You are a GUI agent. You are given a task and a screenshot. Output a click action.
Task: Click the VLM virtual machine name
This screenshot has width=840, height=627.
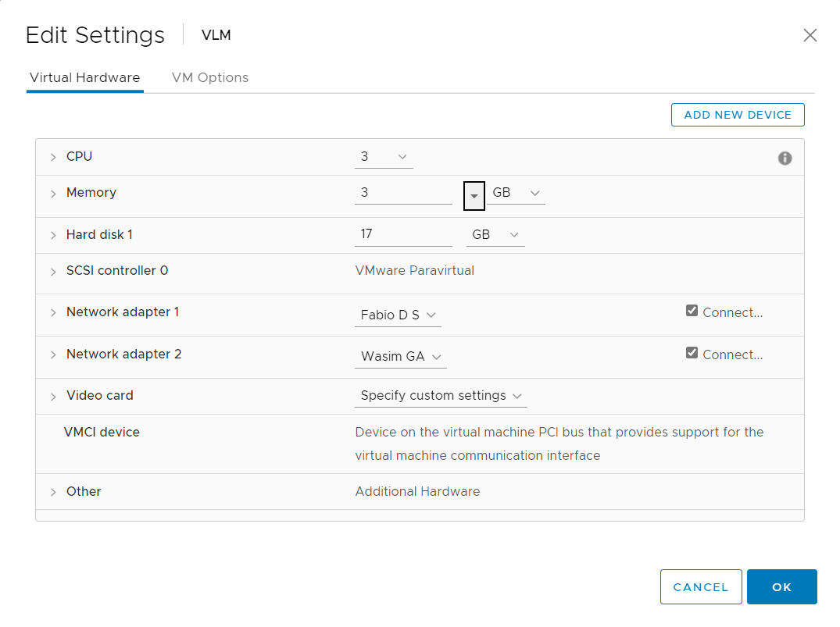tap(216, 35)
